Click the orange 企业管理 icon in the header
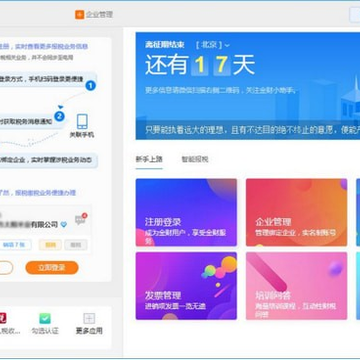 coord(79,15)
